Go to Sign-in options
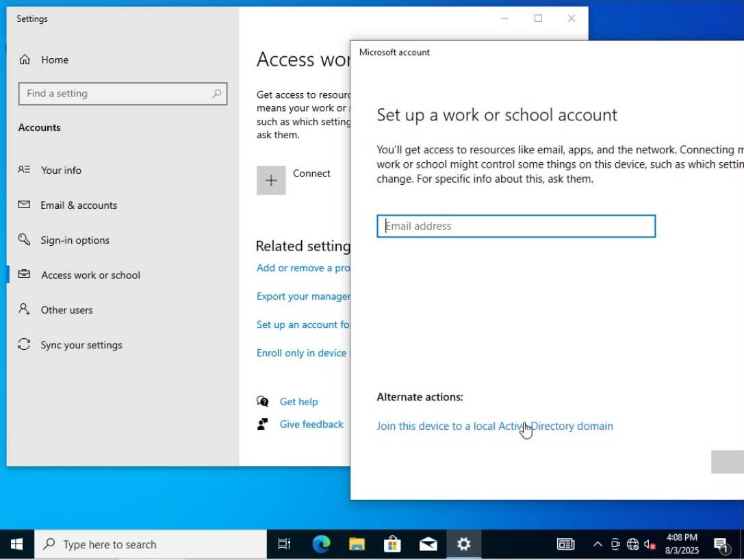744x560 pixels. 75,240
